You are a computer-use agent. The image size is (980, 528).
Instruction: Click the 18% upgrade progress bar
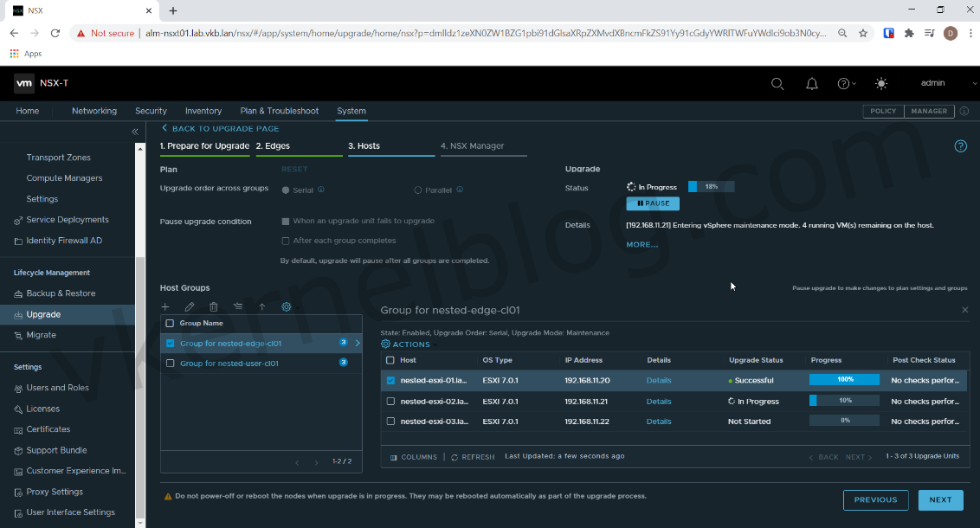[712, 185]
